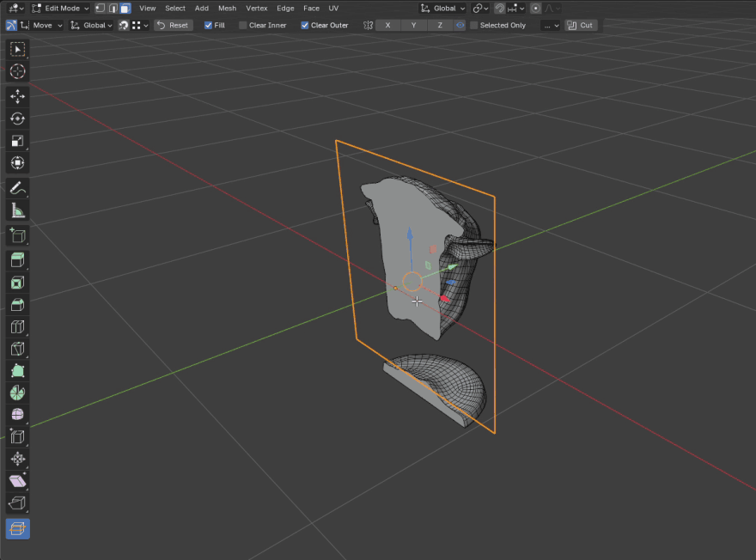Pick the Inset Faces tool
Viewport: 756px width, 560px height.
tap(17, 283)
